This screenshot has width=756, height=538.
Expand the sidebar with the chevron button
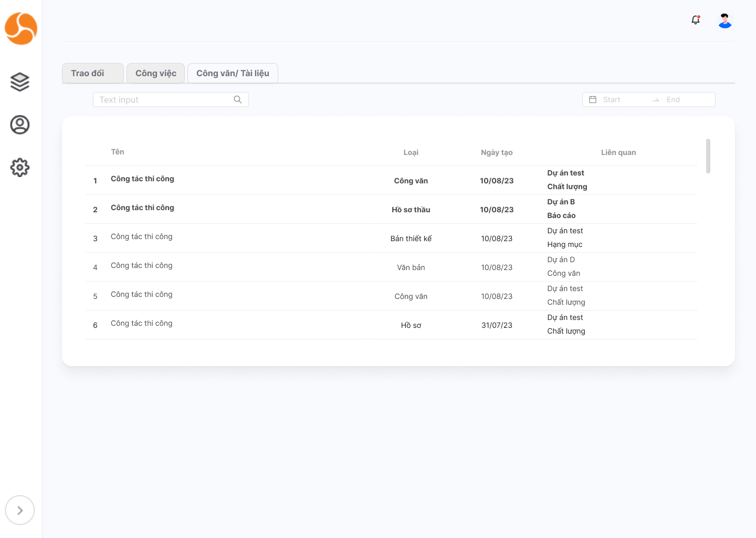pos(20,510)
